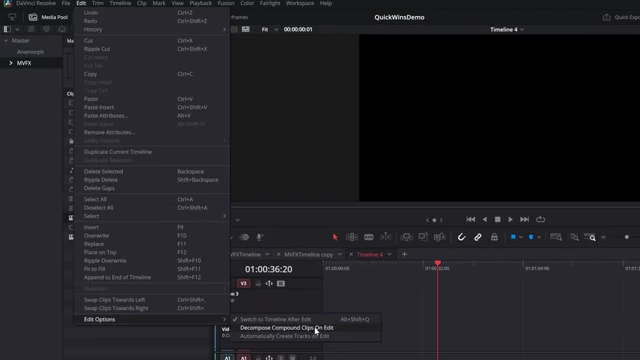Click the Insert Clip toolbar icon
The height and width of the screenshot is (360, 640).
[407, 237]
